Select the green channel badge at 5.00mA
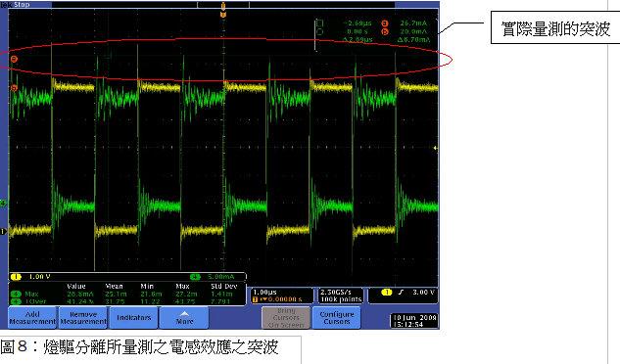 (x=195, y=277)
